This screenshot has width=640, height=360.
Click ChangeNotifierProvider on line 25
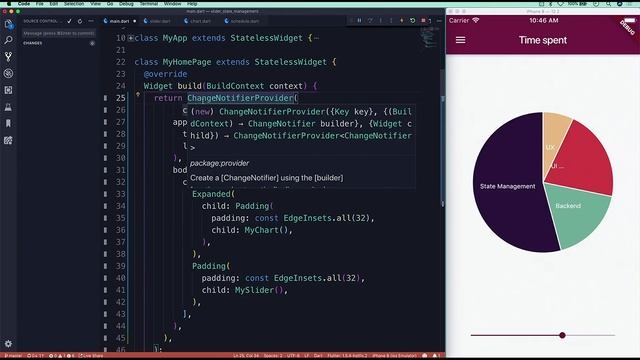click(240, 98)
